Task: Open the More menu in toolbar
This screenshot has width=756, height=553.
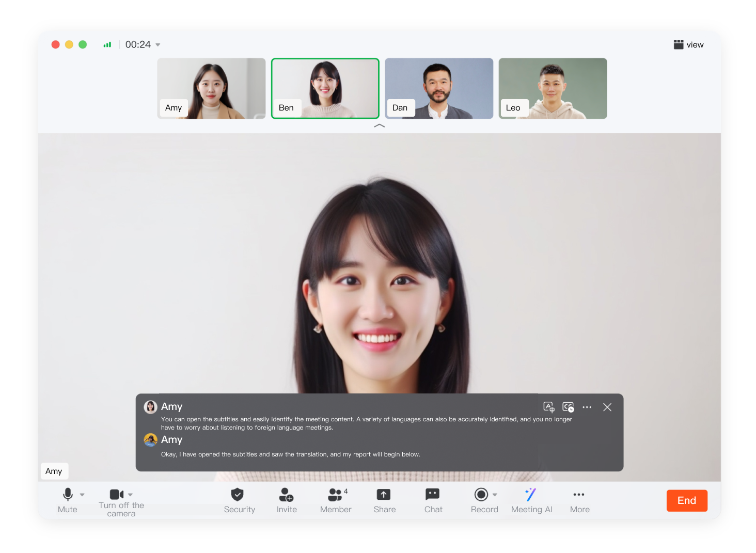Action: pyautogui.click(x=579, y=495)
